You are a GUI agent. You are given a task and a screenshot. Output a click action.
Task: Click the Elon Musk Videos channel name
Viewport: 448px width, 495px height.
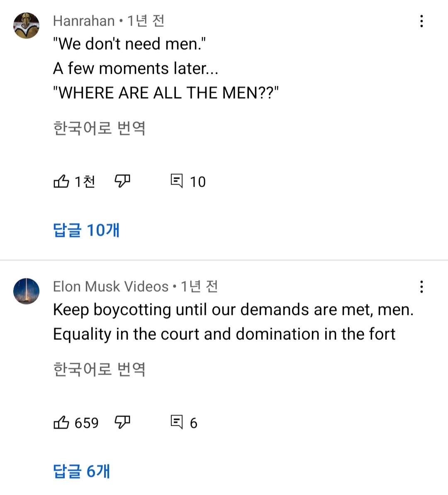(x=111, y=286)
